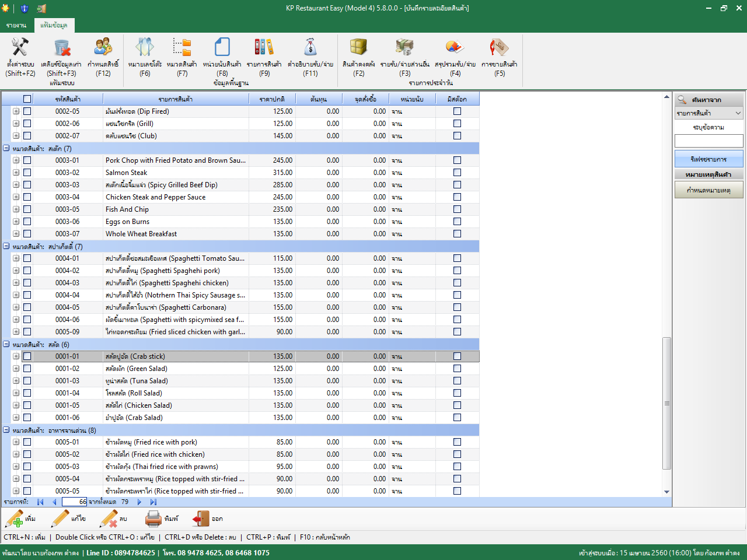Check the row checkbox for Salmon Steak
747x560 pixels.
click(x=27, y=173)
